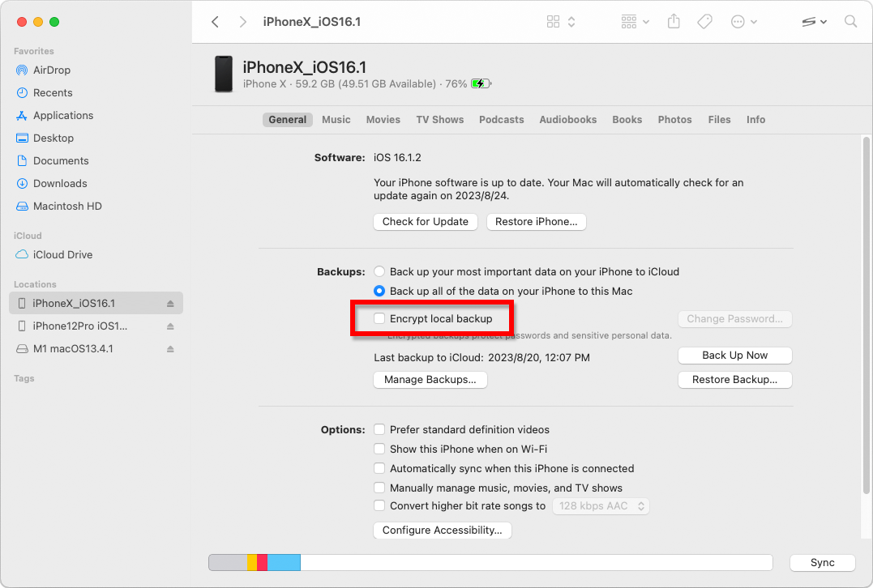
Task: Open the ellipsis Action menu
Action: 743,22
